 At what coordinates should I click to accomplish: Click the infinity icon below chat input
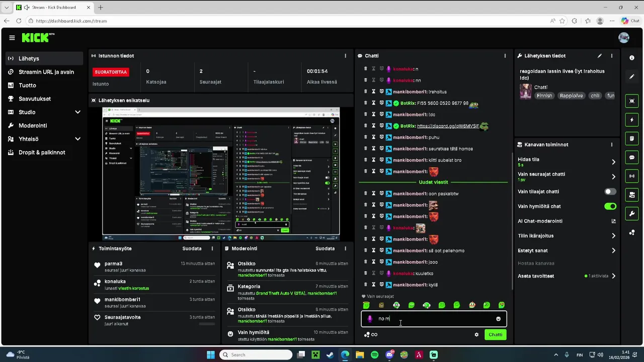coord(374,335)
